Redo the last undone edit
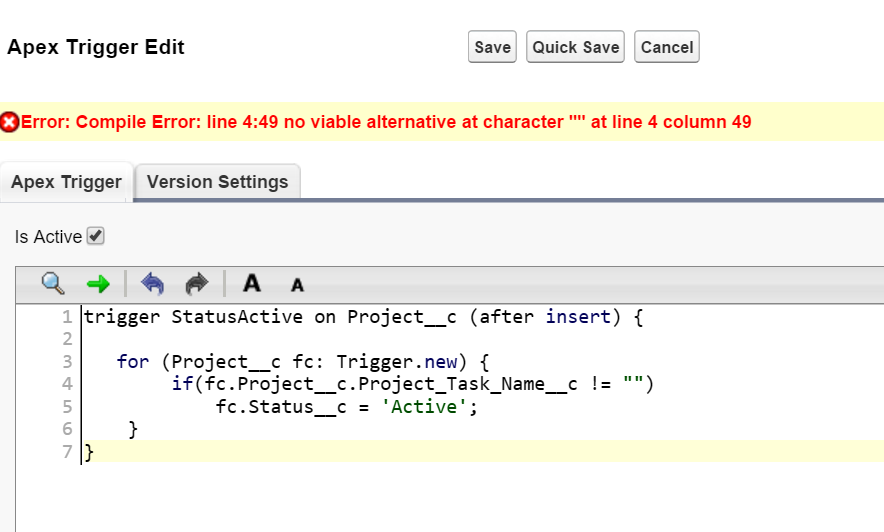 197,284
